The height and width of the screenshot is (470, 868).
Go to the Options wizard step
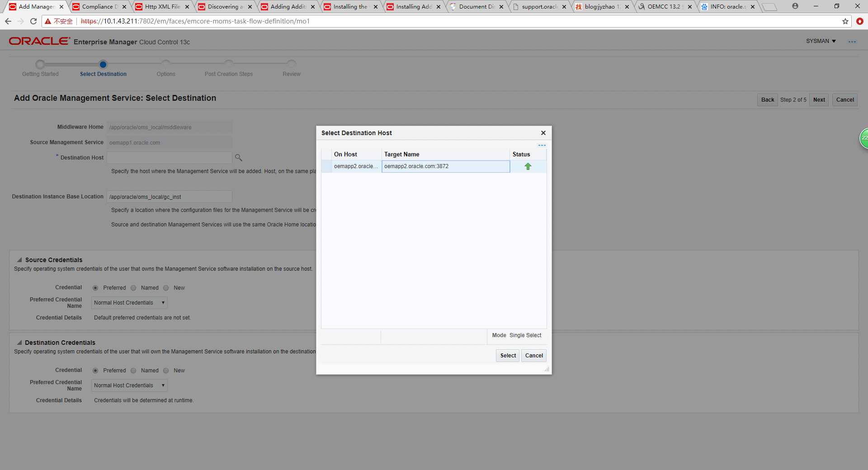point(166,64)
